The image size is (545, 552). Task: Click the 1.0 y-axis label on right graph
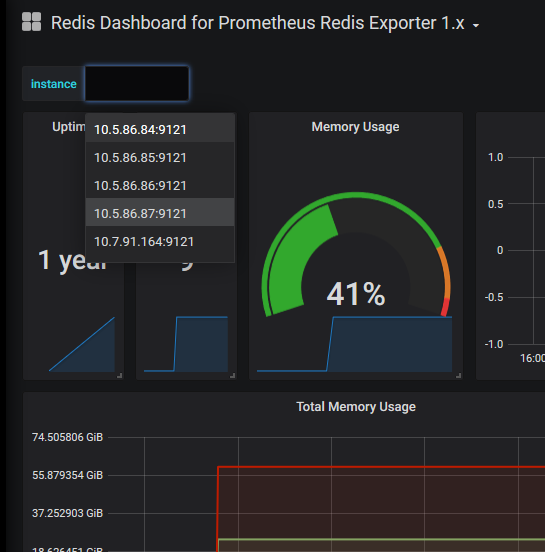(496, 157)
